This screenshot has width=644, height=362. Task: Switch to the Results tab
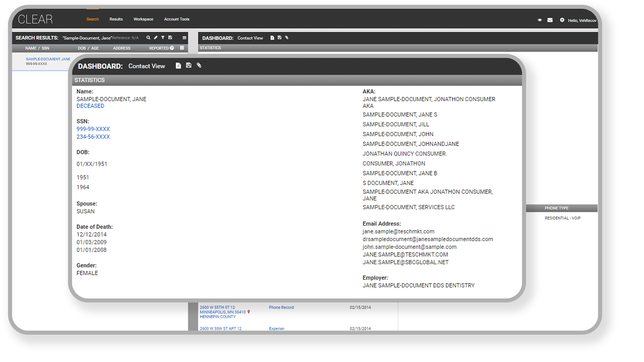pyautogui.click(x=116, y=19)
